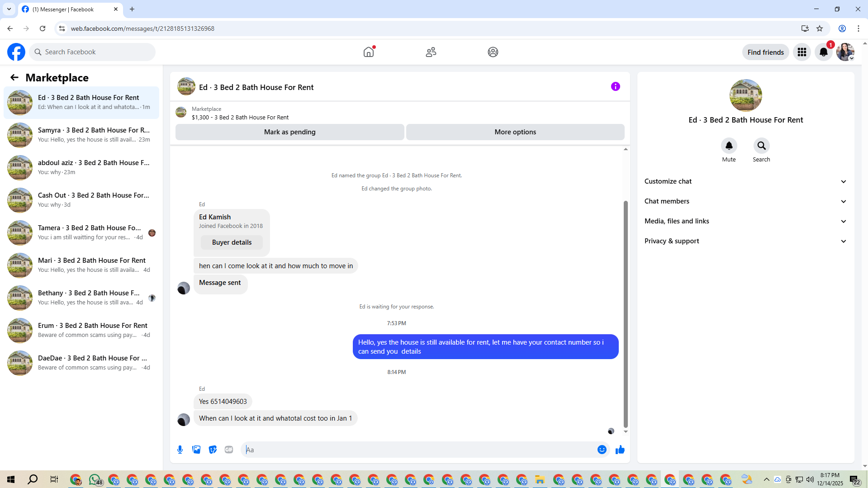
Task: Select Ed's conversation in the list
Action: pos(81,103)
